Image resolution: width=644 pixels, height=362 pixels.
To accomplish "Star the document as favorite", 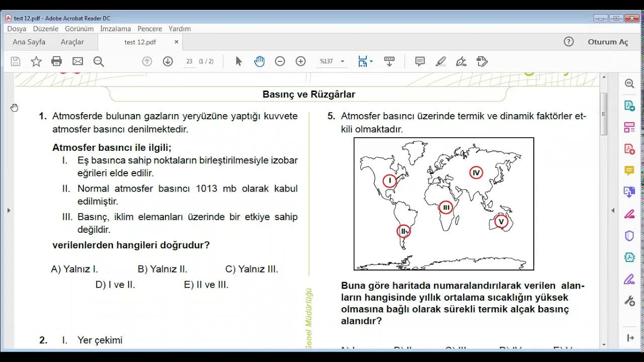I will [x=36, y=61].
